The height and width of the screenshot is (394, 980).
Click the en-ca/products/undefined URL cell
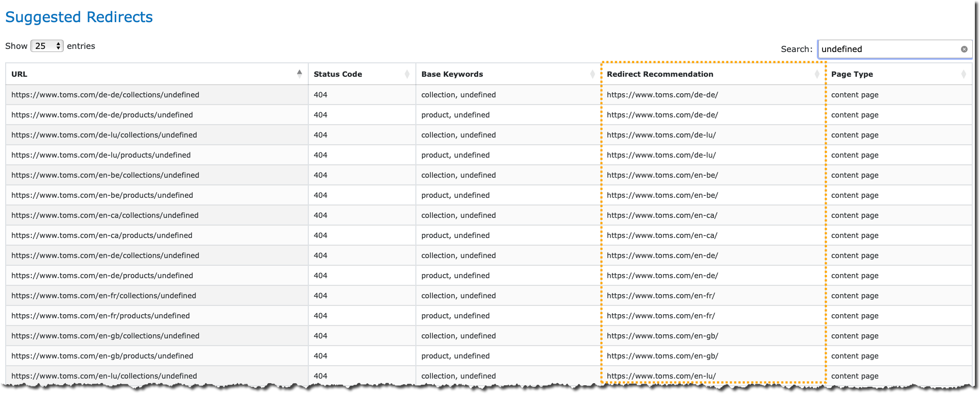point(102,235)
